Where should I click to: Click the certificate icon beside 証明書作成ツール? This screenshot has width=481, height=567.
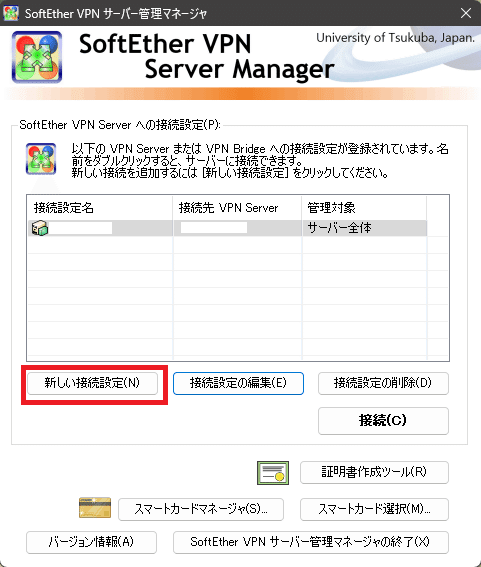coord(273,473)
